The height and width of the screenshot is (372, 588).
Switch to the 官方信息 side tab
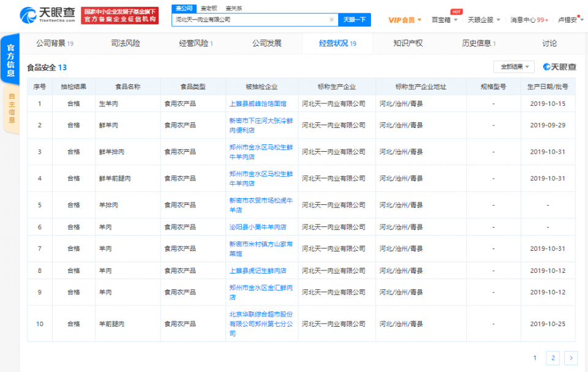point(10,60)
